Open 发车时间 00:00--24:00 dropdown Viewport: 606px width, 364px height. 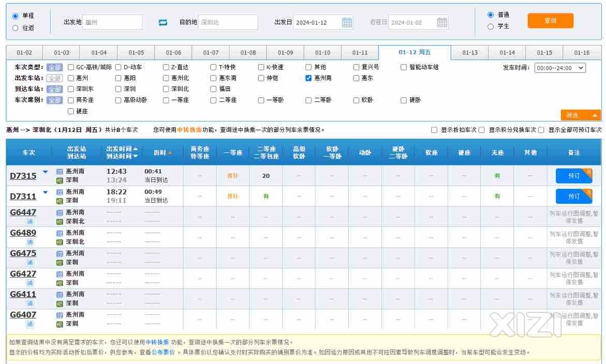tap(560, 68)
